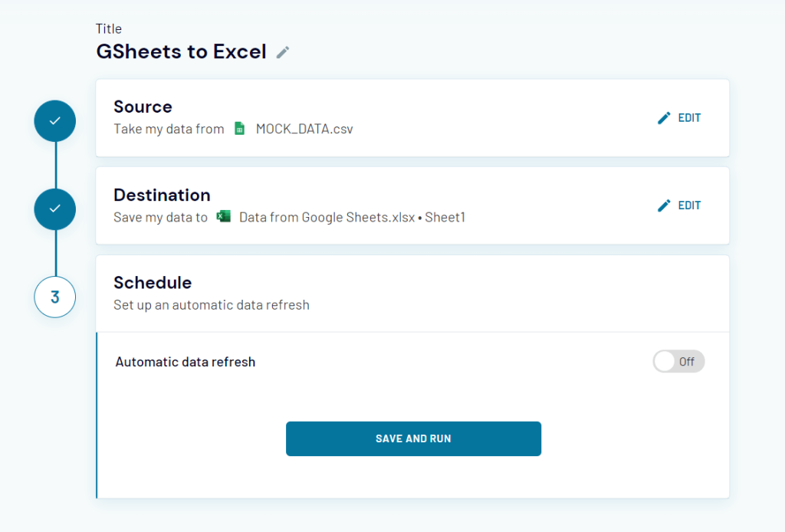Click the pencil icon beside the title
Viewport: 785px width, 532px height.
pyautogui.click(x=283, y=52)
